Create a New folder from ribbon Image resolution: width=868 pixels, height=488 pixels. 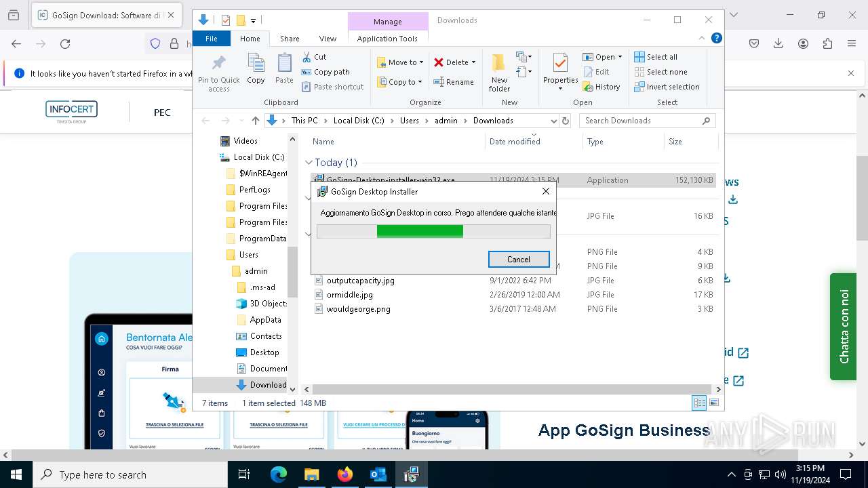click(x=499, y=73)
